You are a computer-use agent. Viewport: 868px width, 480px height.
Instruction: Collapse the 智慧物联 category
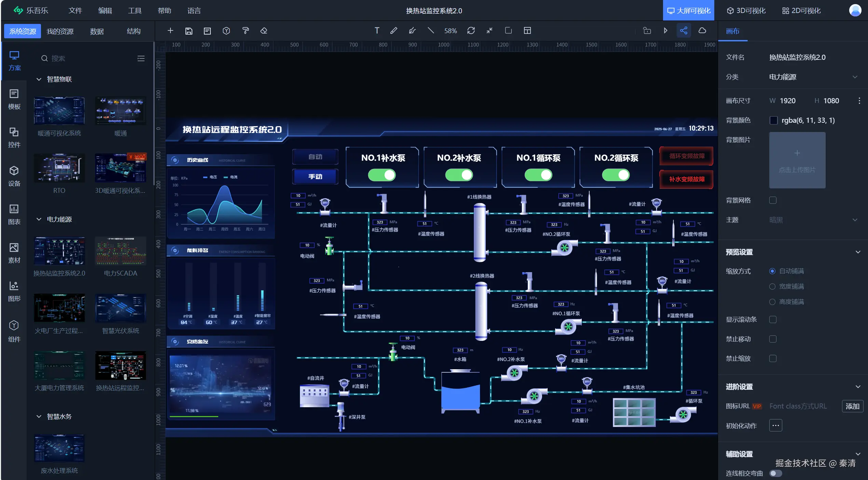[39, 79]
